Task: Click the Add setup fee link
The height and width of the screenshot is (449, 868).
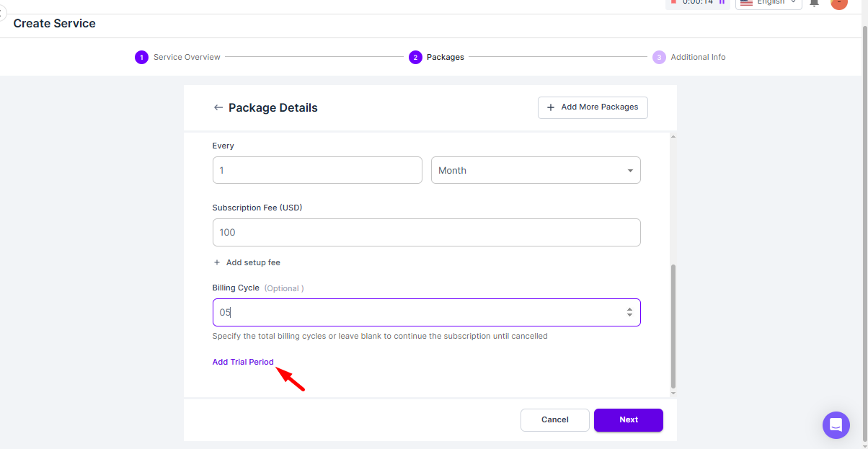Action: click(x=253, y=262)
